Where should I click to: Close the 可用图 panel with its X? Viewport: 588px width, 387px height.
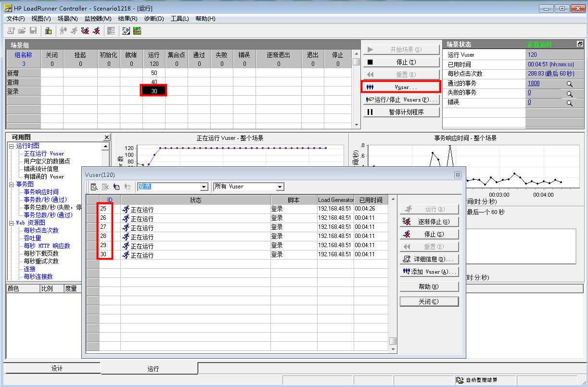[x=107, y=137]
